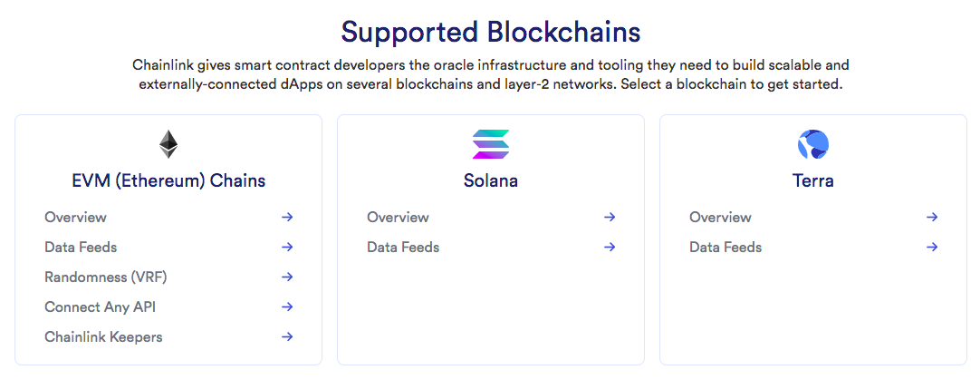Open Randomness (VRF) link
The height and width of the screenshot is (389, 980).
(x=106, y=277)
